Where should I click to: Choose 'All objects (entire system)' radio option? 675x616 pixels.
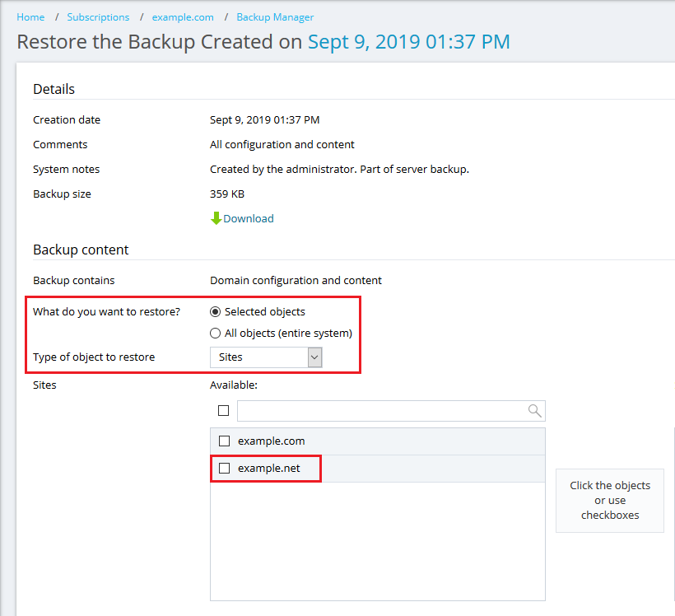tap(216, 334)
